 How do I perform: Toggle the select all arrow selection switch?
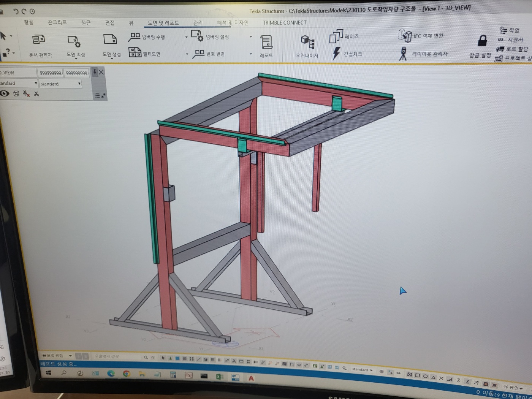(x=163, y=358)
